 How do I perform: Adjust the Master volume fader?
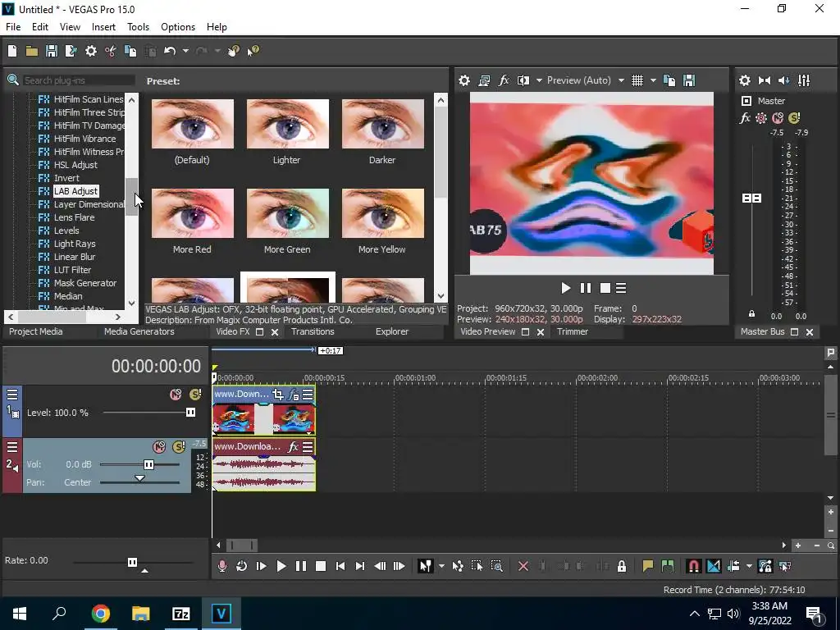(x=751, y=199)
